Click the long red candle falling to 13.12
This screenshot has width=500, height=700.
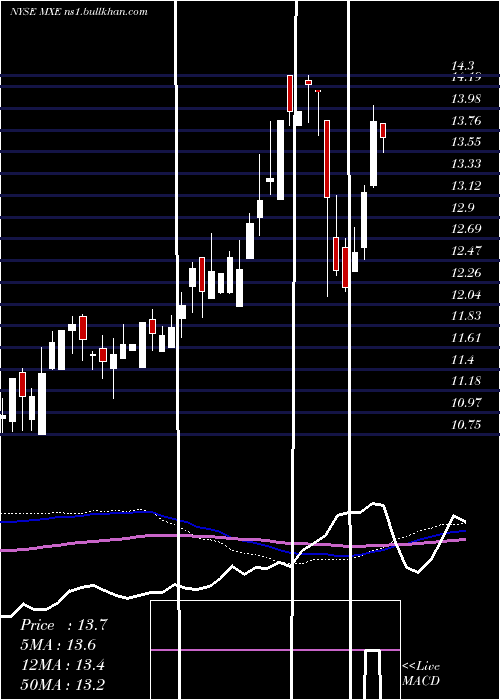(x=327, y=158)
